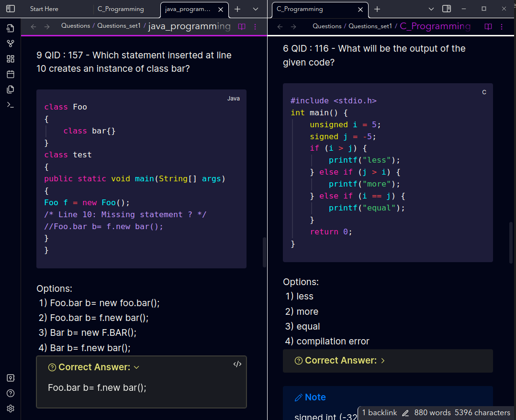Viewport: 516px width, 420px height.
Task: Toggle reading view on C_Programming pane
Action: (488, 27)
